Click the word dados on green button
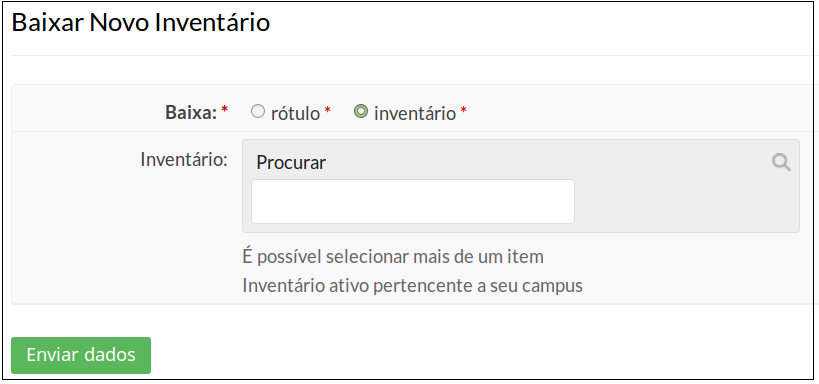 point(110,355)
